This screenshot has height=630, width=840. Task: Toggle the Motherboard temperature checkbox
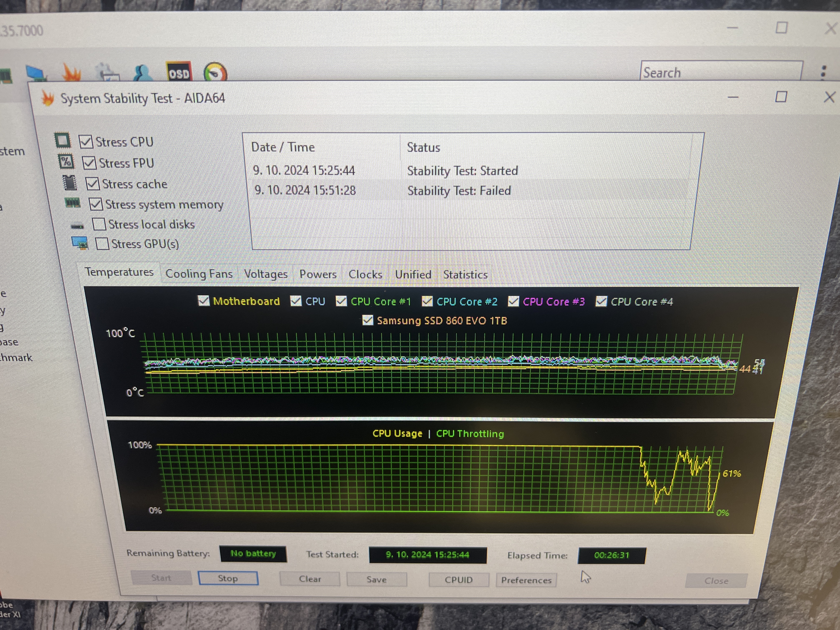pos(204,301)
